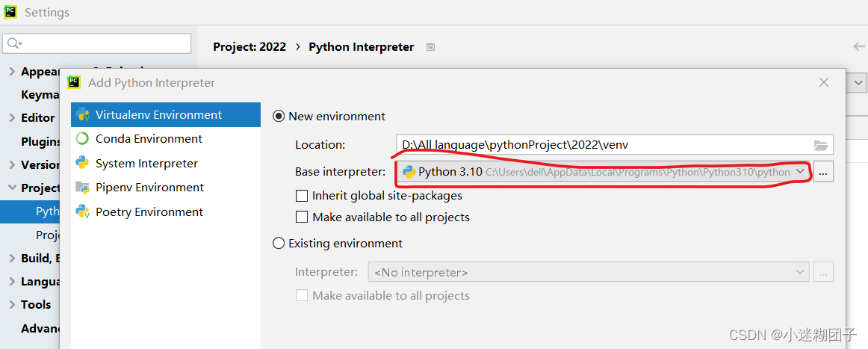Select Virtualenv Environment in interpreter list

coord(166,114)
